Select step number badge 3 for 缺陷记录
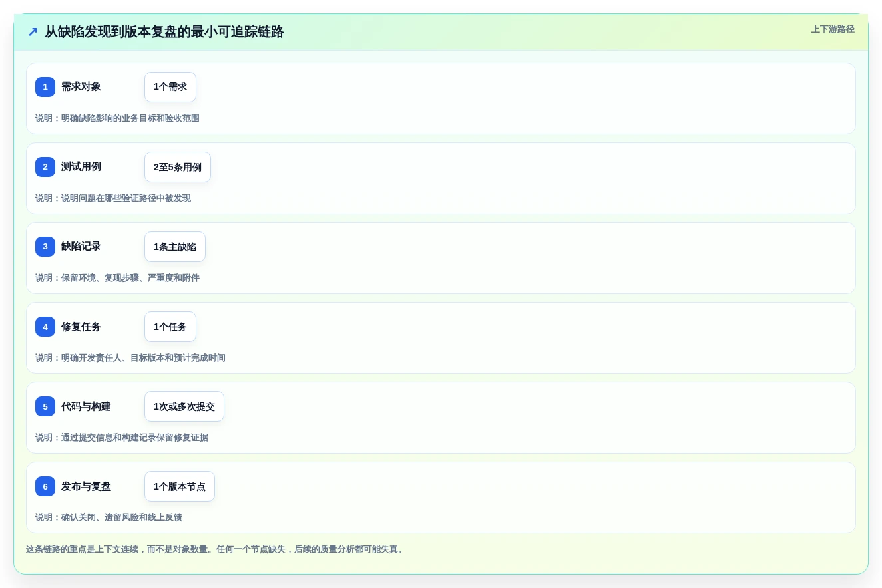Viewport: 882px width, 588px height. pos(45,247)
